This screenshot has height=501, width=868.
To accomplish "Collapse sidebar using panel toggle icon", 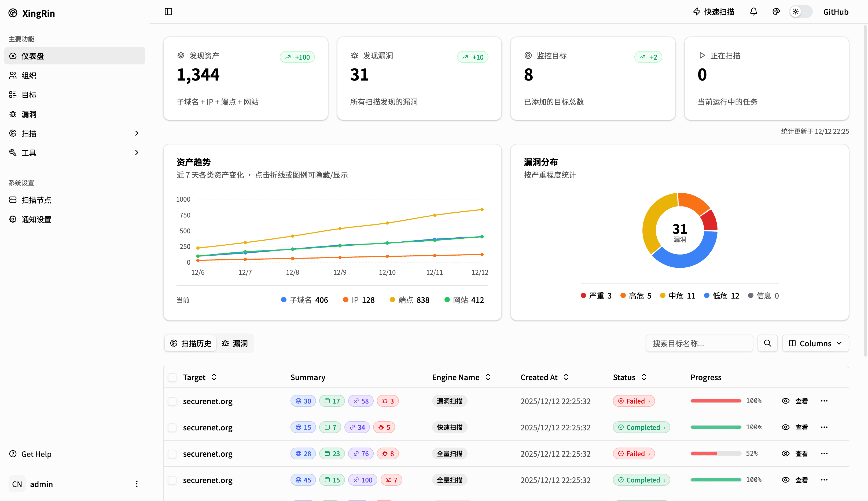I will point(168,12).
